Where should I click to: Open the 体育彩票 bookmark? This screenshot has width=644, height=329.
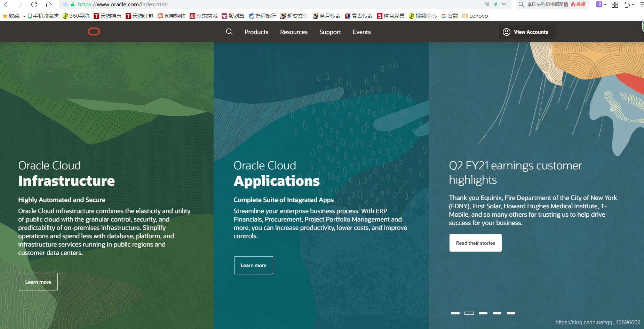(391, 16)
